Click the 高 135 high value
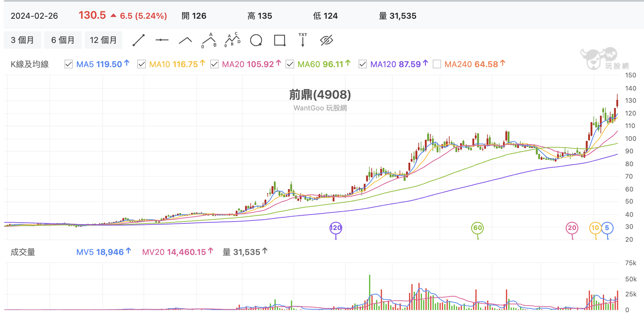The width and height of the screenshot is (644, 314). point(260,16)
